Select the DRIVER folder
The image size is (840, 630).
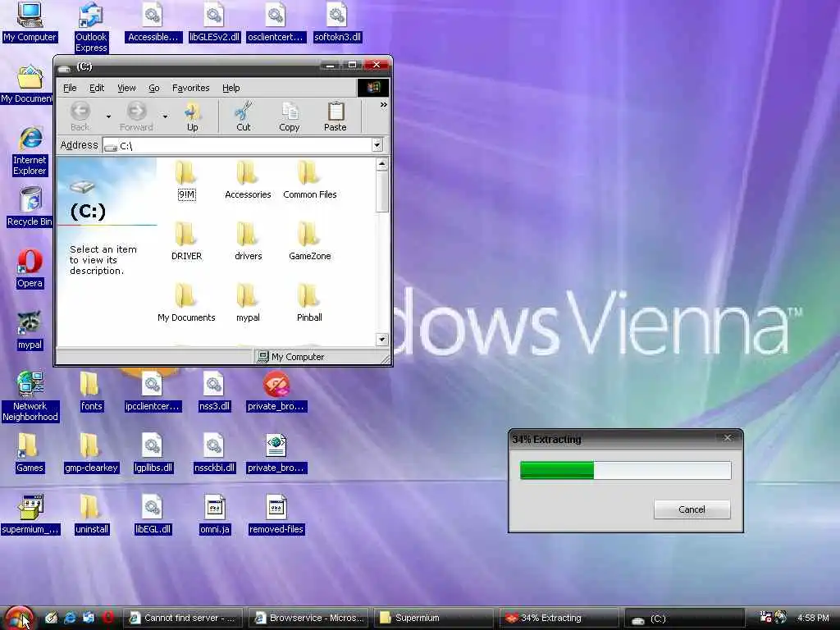click(186, 242)
